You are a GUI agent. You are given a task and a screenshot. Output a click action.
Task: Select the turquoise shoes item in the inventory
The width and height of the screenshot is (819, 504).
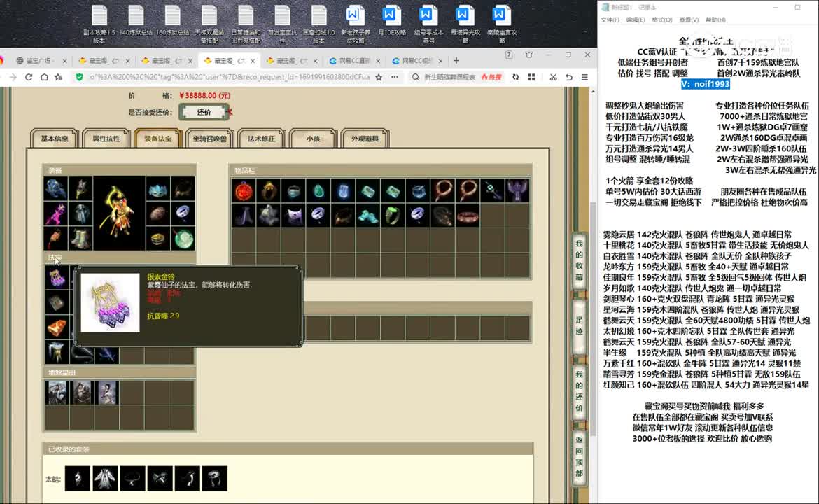[369, 215]
